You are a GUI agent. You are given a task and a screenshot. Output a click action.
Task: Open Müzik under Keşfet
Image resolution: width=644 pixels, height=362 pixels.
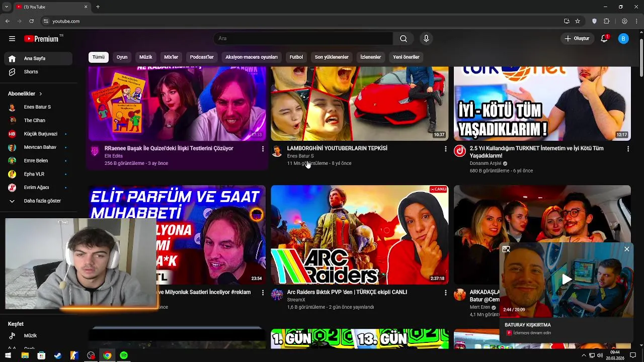click(38, 336)
